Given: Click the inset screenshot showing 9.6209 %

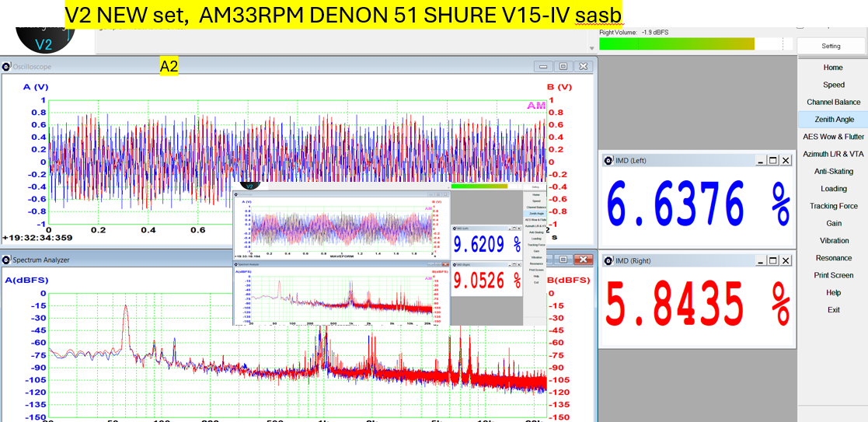Looking at the screenshot, I should point(389,253).
